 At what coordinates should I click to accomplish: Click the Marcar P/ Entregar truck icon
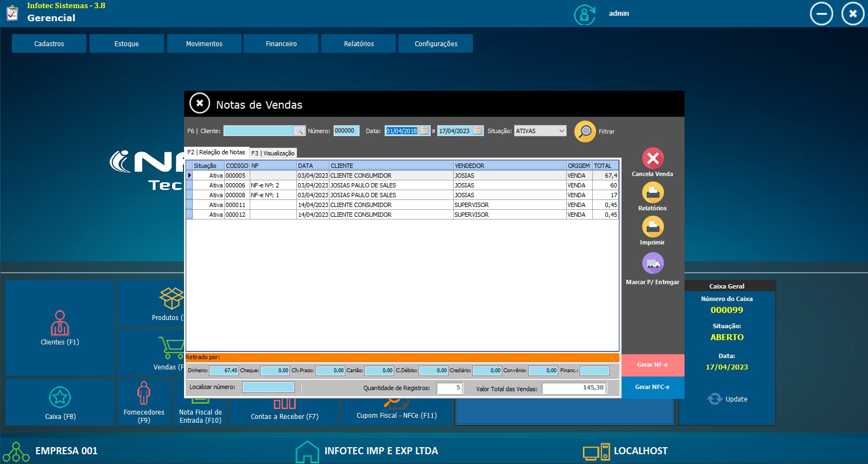point(652,264)
